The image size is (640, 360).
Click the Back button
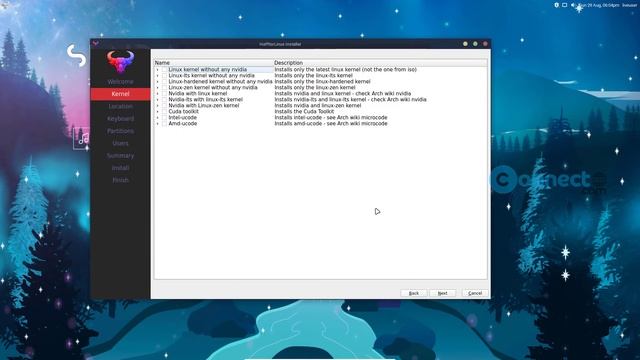413,293
